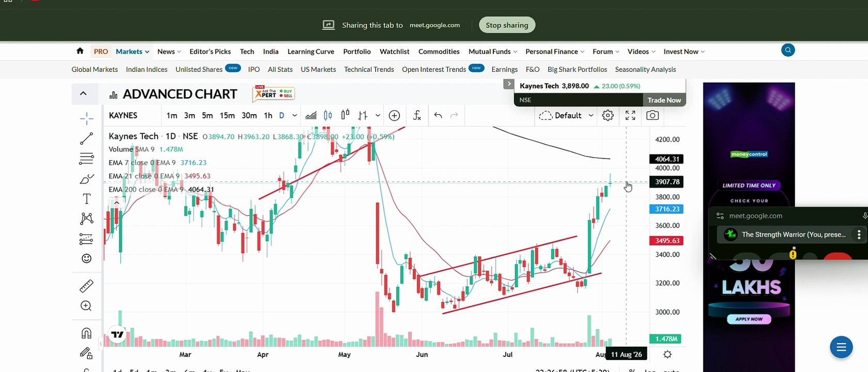Click the blue search icon
Viewport: 868px width, 372px height.
(788, 50)
